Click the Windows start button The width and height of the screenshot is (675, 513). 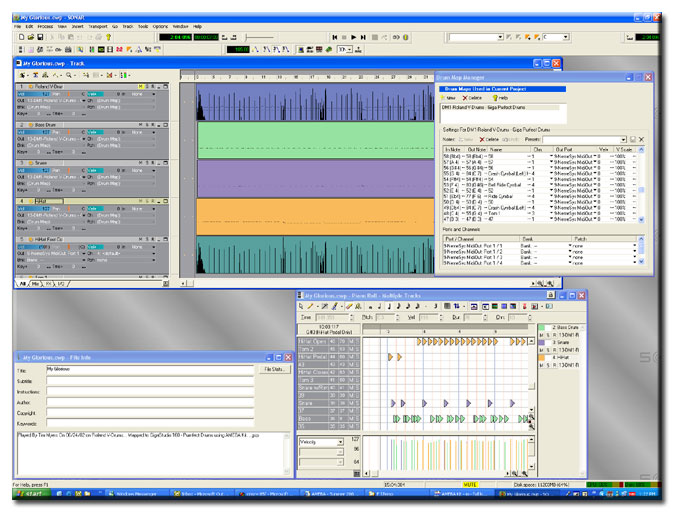click(33, 494)
